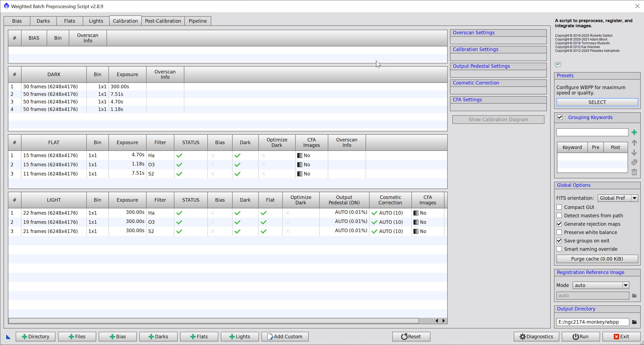
Task: Click the move keyword down arrow icon
Action: point(634,153)
